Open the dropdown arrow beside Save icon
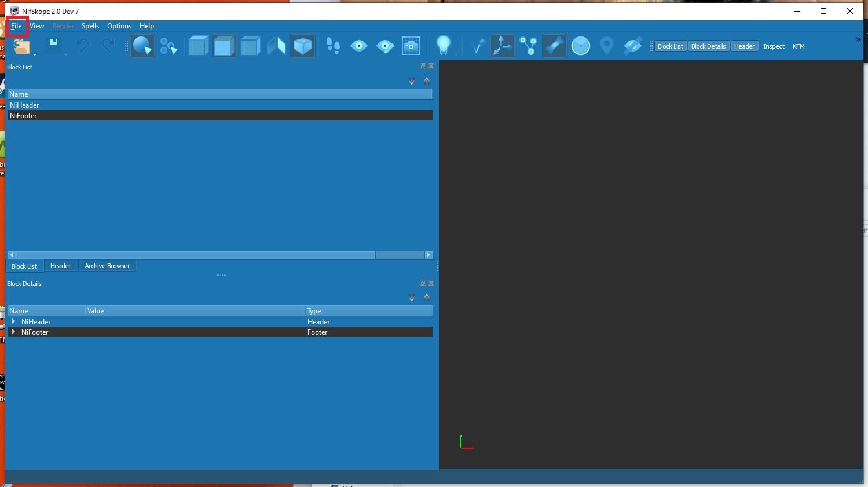The width and height of the screenshot is (868, 487). coord(66,54)
